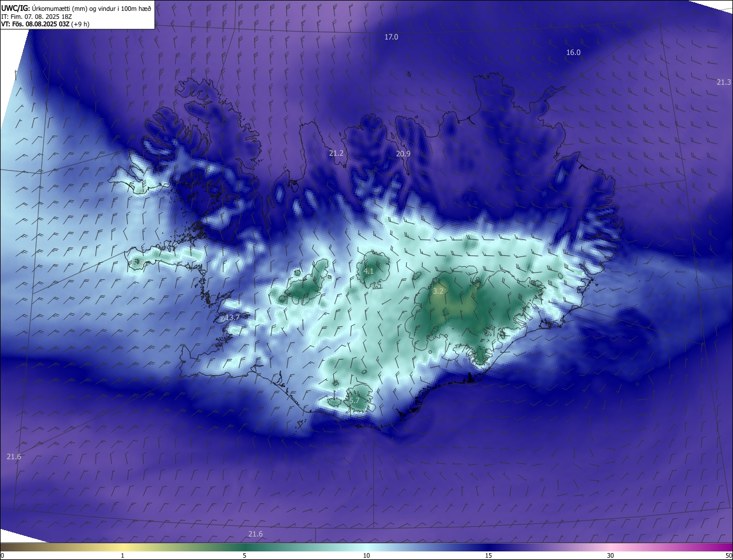
Task: Click the 10 tick on the color scale
Action: click(366, 555)
